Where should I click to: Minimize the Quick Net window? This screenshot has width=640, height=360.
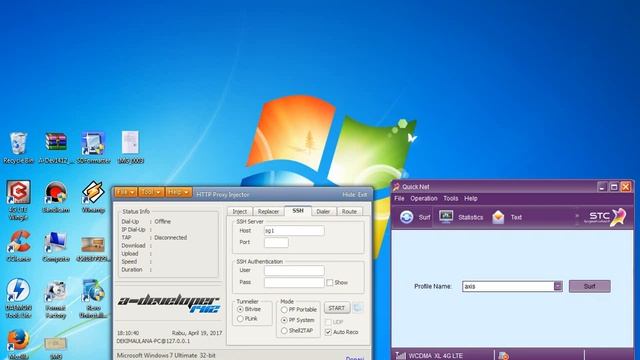[602, 187]
